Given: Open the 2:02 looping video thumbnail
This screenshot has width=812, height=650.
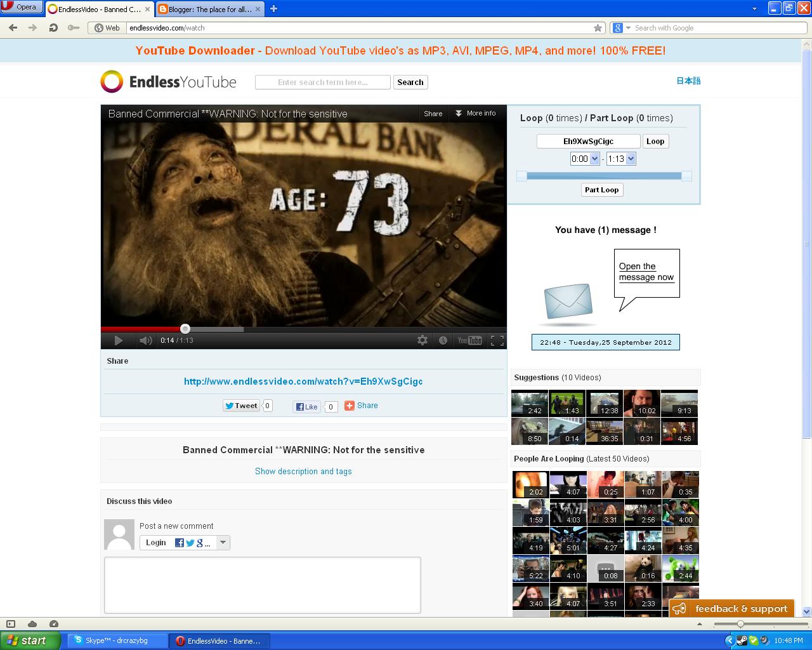Looking at the screenshot, I should click(530, 485).
